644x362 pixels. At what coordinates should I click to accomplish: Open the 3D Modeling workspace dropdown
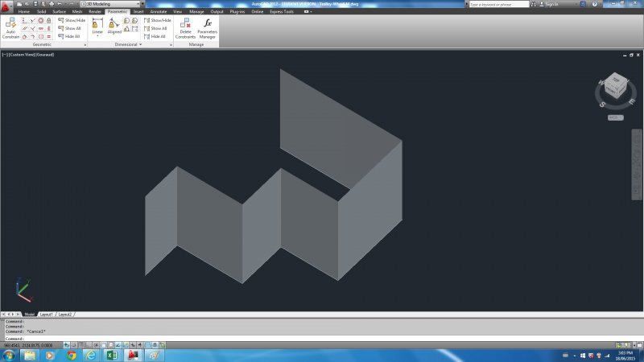(x=110, y=4)
